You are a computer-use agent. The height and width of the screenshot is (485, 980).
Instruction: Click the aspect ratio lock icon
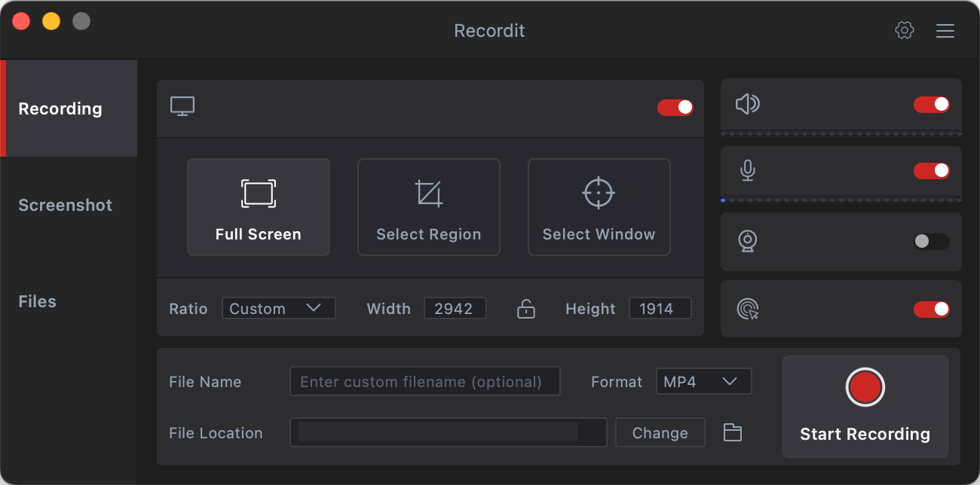[x=526, y=309]
